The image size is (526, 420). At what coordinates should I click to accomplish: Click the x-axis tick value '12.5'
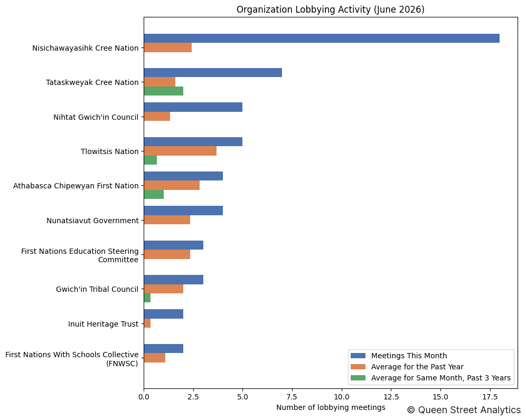pos(391,397)
